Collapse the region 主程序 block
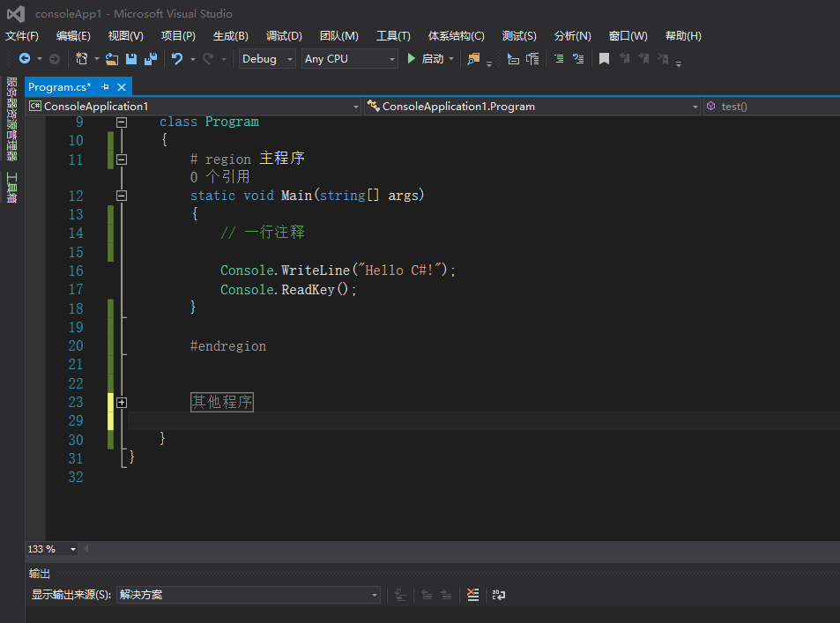This screenshot has width=840, height=623. point(122,159)
